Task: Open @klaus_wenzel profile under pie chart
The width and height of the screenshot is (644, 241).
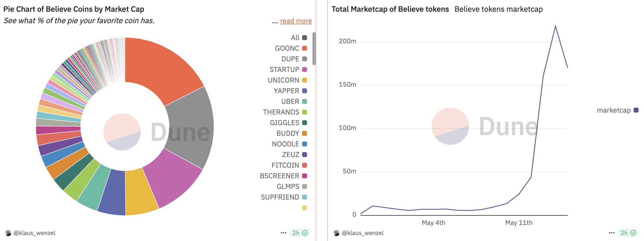Action: click(34, 233)
